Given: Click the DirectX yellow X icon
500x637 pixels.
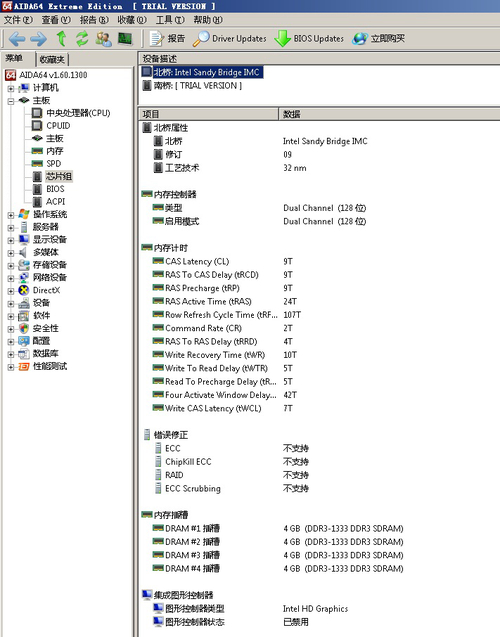Looking at the screenshot, I should pos(24,290).
